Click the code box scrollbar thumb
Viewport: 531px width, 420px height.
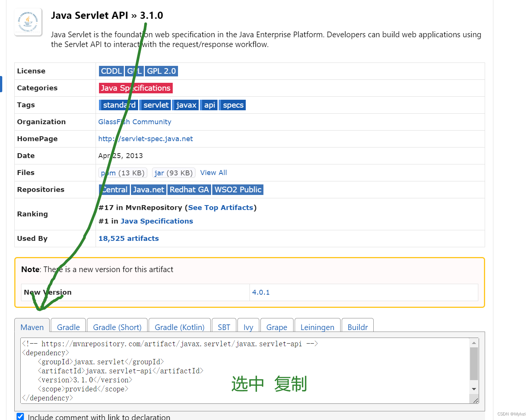tap(474, 364)
